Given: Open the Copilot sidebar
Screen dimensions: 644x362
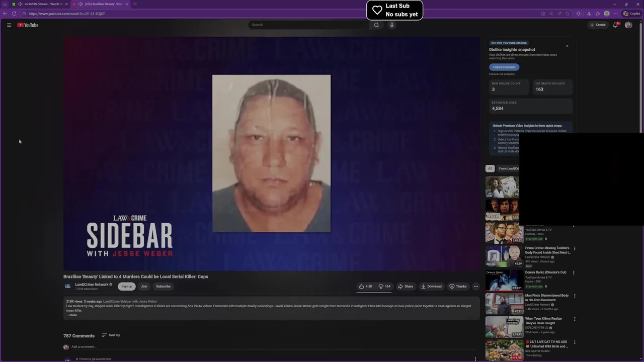Looking at the screenshot, I should [632, 14].
